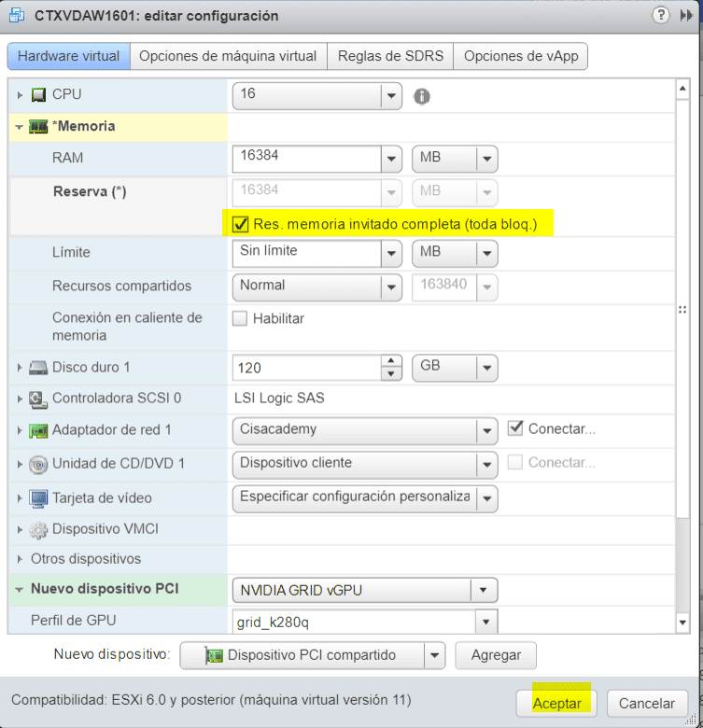The width and height of the screenshot is (703, 728).
Task: Expand the Dispositivo VMCI section
Action: (20, 530)
